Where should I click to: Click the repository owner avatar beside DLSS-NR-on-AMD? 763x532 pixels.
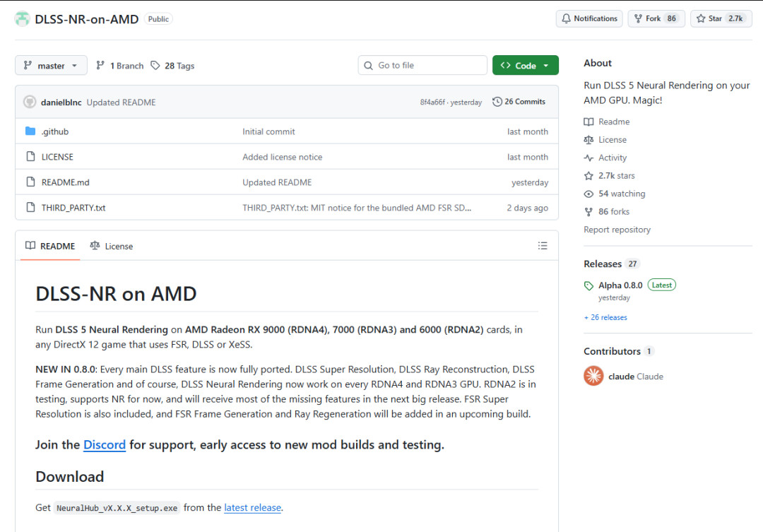(x=22, y=19)
